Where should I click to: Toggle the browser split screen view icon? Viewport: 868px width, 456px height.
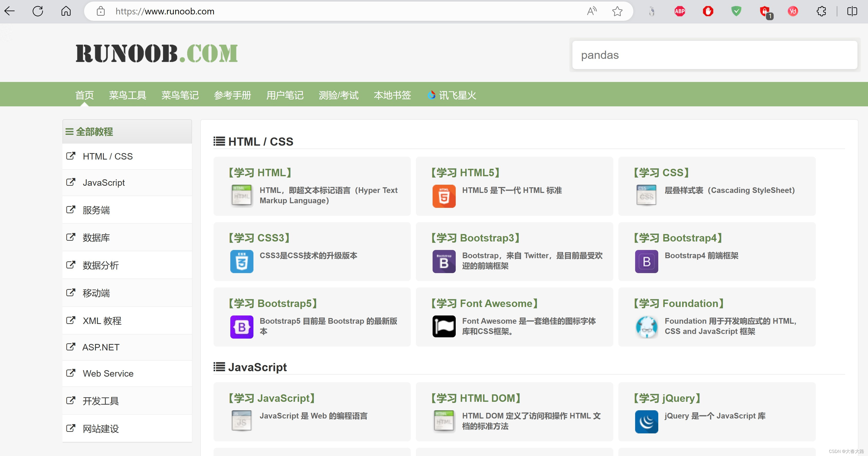tap(852, 11)
